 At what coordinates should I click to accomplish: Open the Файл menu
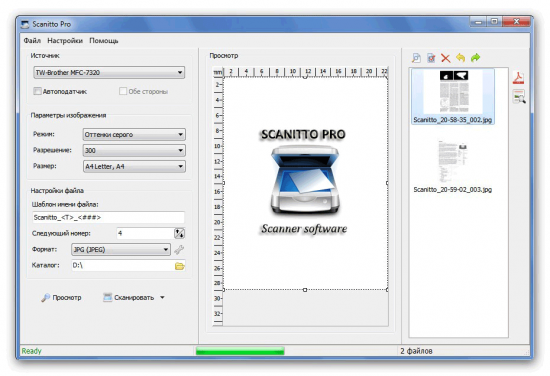[x=32, y=41]
